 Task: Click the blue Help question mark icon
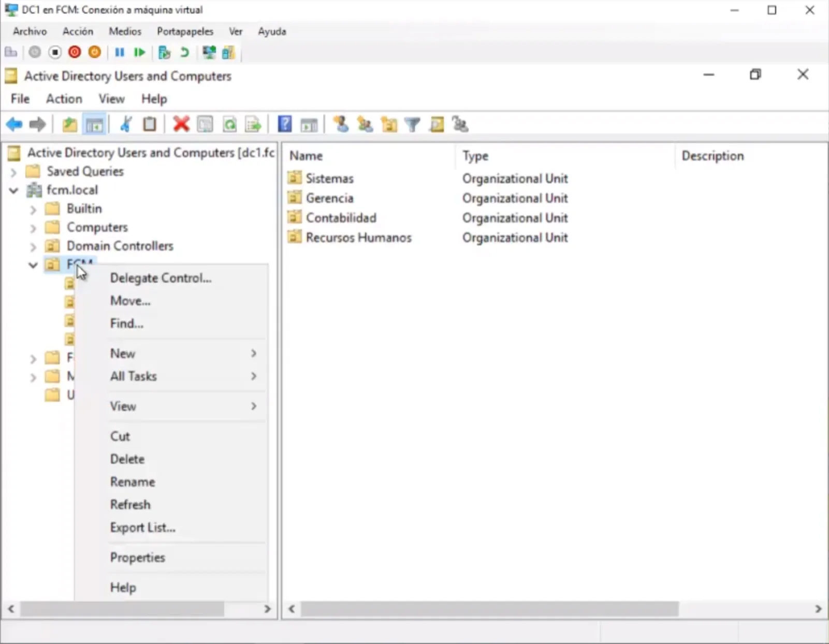point(284,124)
